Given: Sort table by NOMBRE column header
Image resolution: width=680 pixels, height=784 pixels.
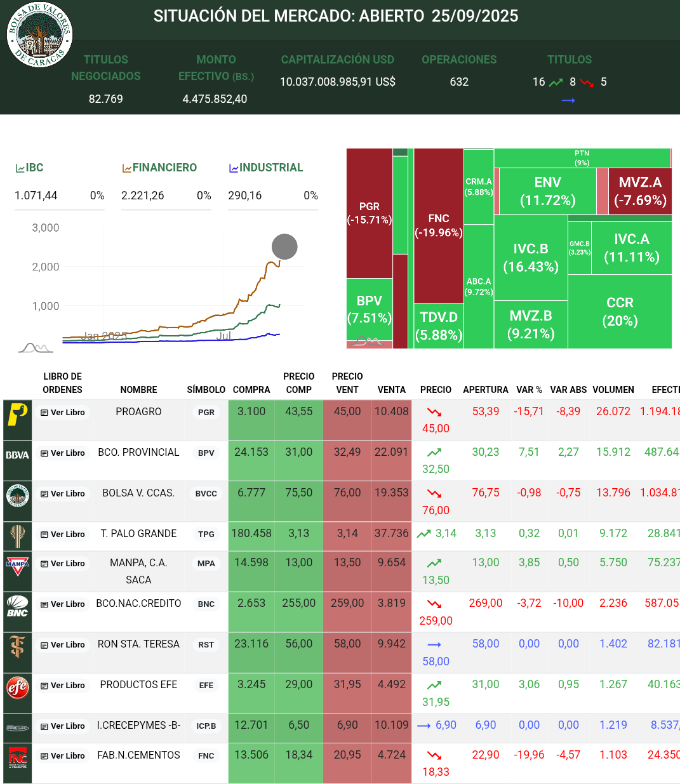Looking at the screenshot, I should point(138,390).
